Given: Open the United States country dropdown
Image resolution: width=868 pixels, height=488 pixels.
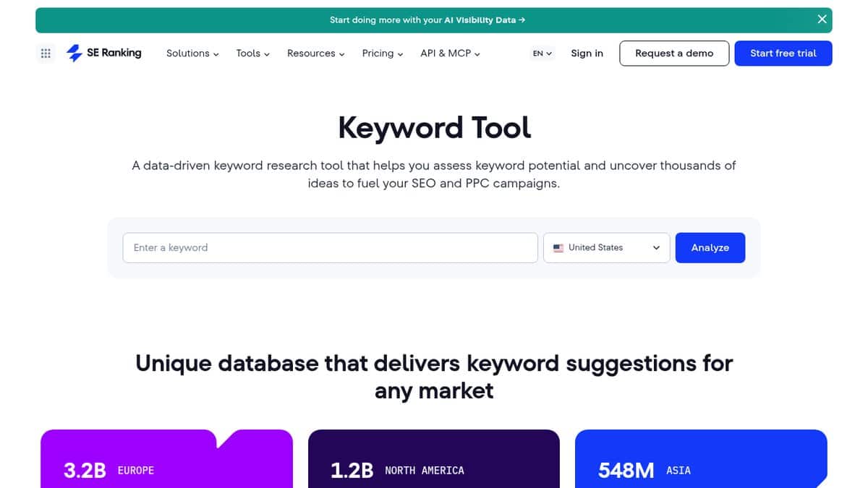Looking at the screenshot, I should point(607,247).
